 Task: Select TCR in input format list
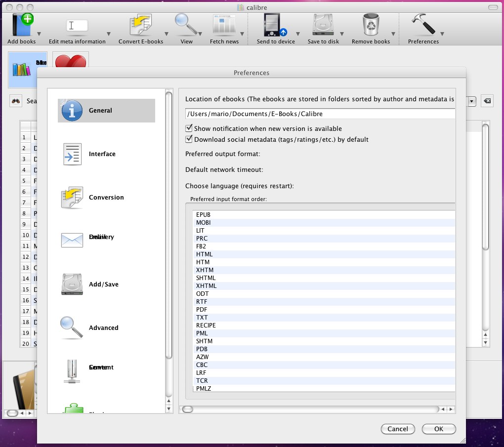coord(324,380)
